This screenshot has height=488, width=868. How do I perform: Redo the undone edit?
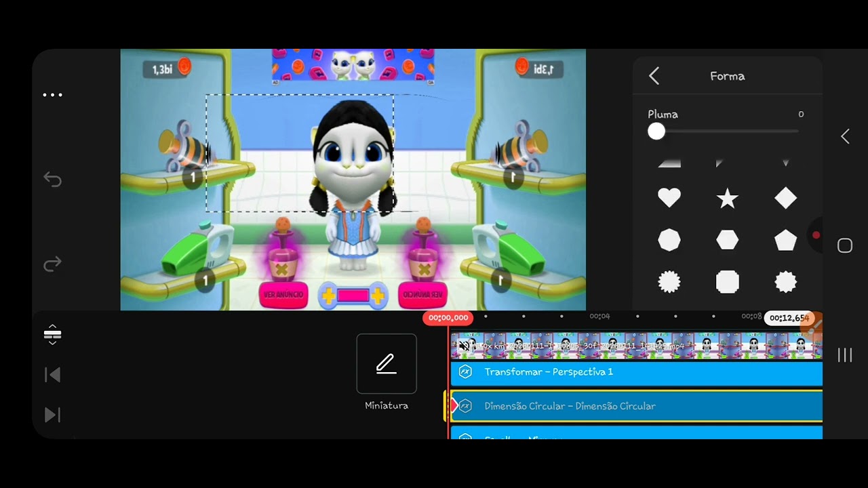52,264
